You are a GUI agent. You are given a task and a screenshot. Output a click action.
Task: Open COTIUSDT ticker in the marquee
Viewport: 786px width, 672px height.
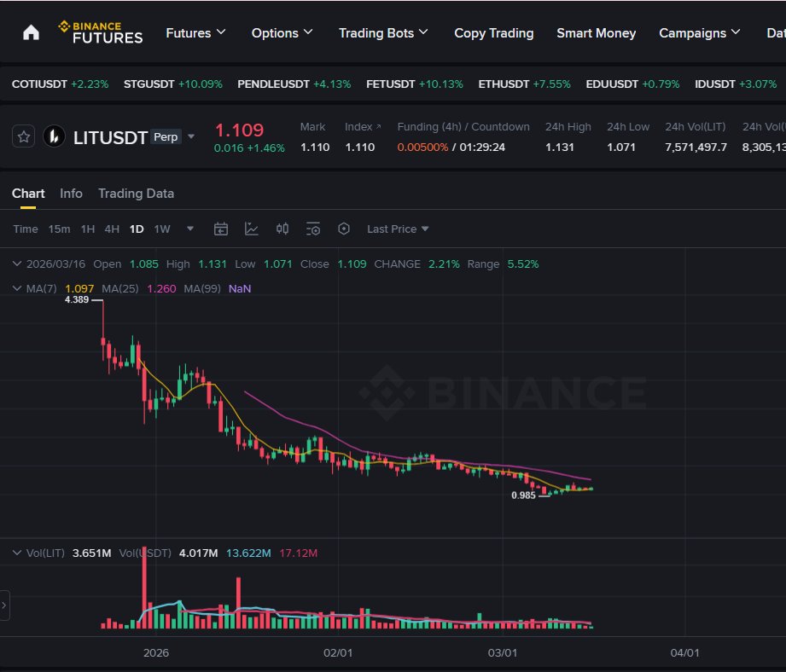60,84
